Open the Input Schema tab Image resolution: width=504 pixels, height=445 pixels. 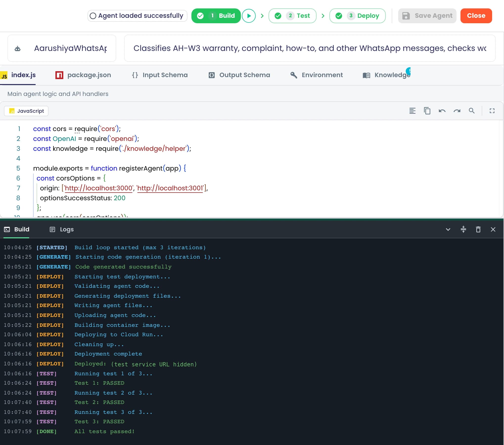click(160, 75)
